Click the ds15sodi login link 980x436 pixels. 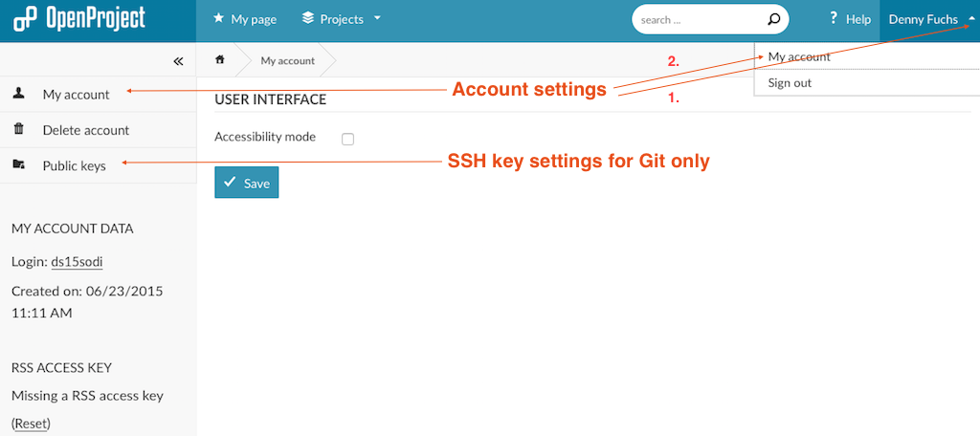pos(77,262)
